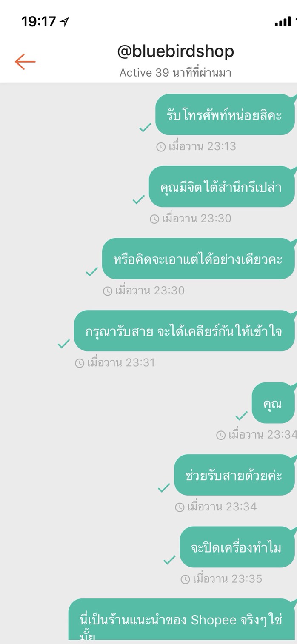This screenshot has height=644, width=297.
Task: Tap the cellular signal bars icon
Action: pos(283,22)
